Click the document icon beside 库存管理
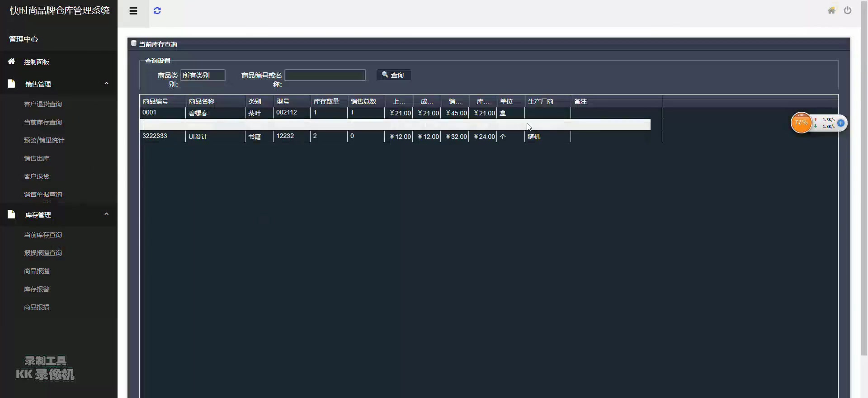The height and width of the screenshot is (398, 868). pyautogui.click(x=11, y=214)
